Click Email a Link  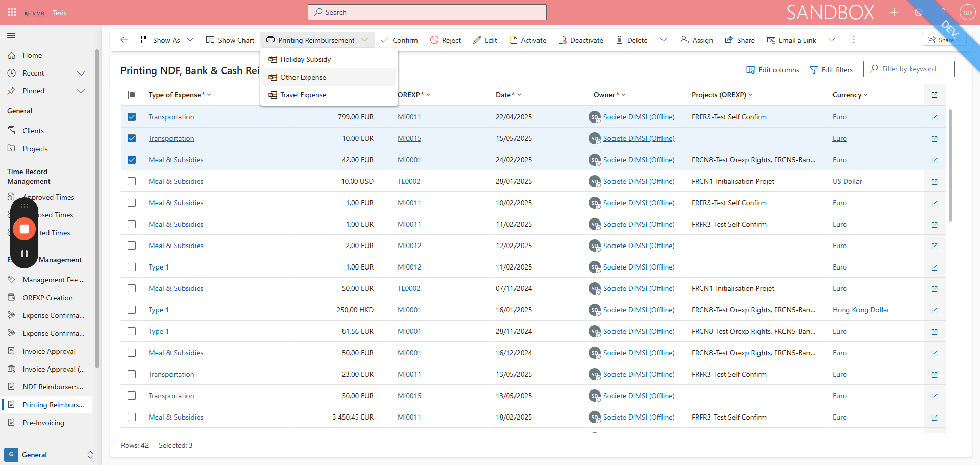coord(791,40)
